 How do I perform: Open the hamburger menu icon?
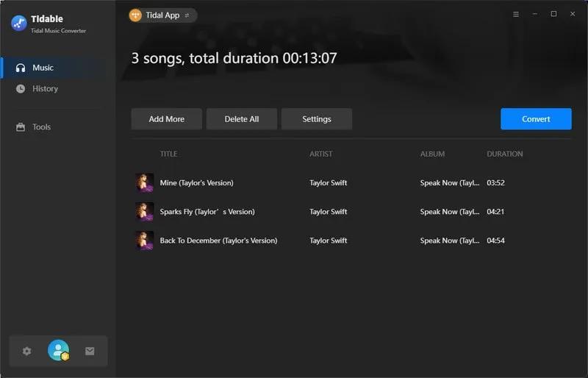[516, 14]
